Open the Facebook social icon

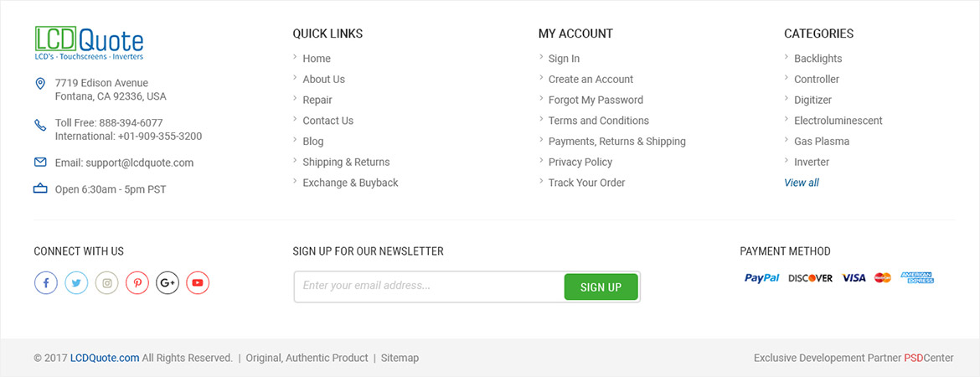click(x=45, y=282)
